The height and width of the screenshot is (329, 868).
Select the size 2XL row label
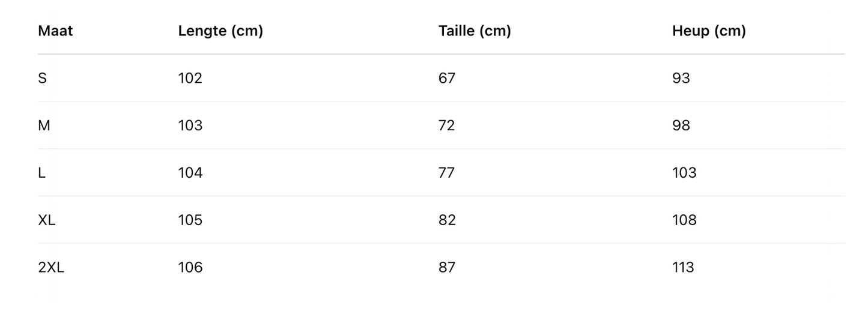[51, 267]
